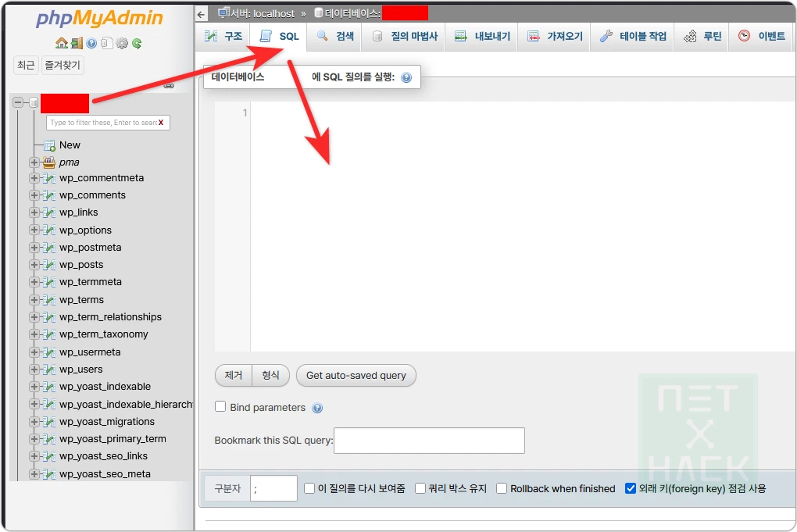Expand the wp_posts table tree node
The image size is (797, 532).
[x=34, y=265]
